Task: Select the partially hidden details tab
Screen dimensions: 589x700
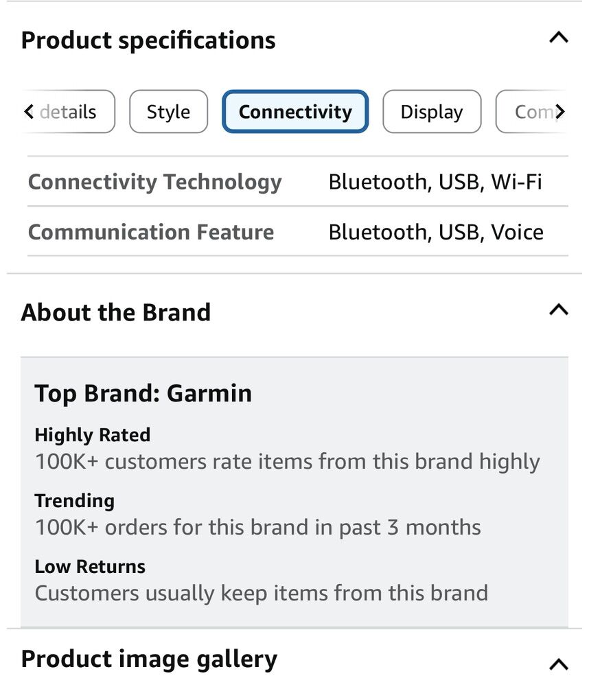Action: pyautogui.click(x=68, y=112)
